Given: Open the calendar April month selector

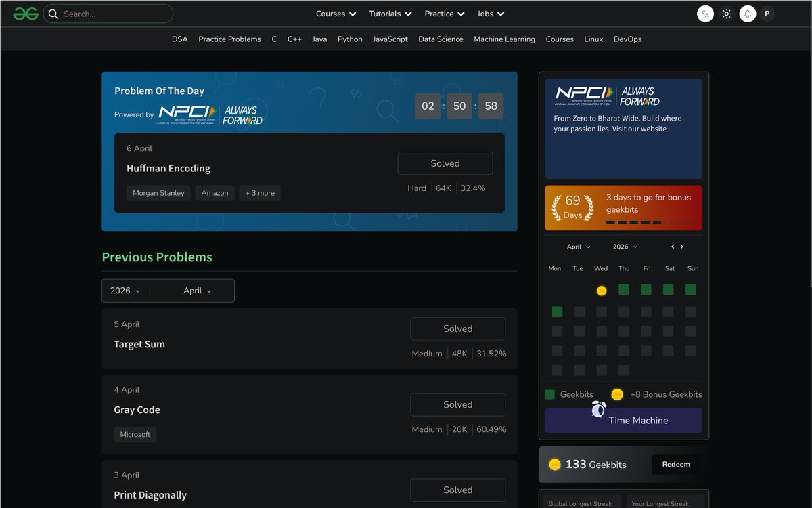Looking at the screenshot, I should 579,247.
